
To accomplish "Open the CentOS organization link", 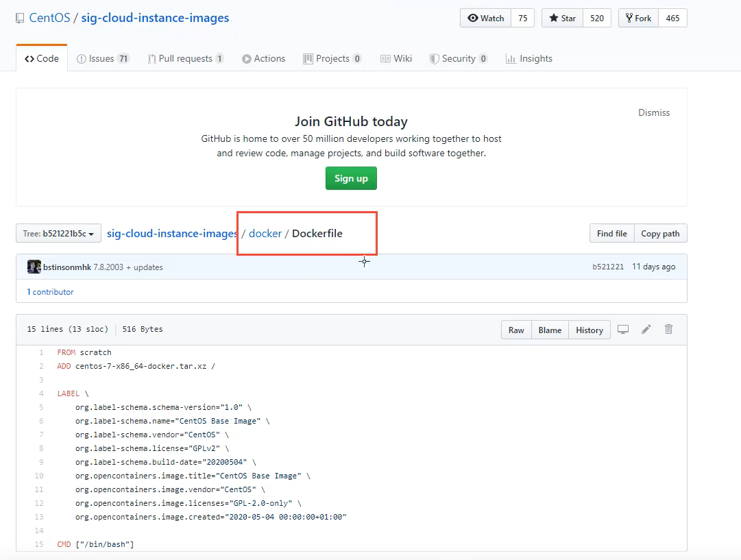I will [49, 18].
